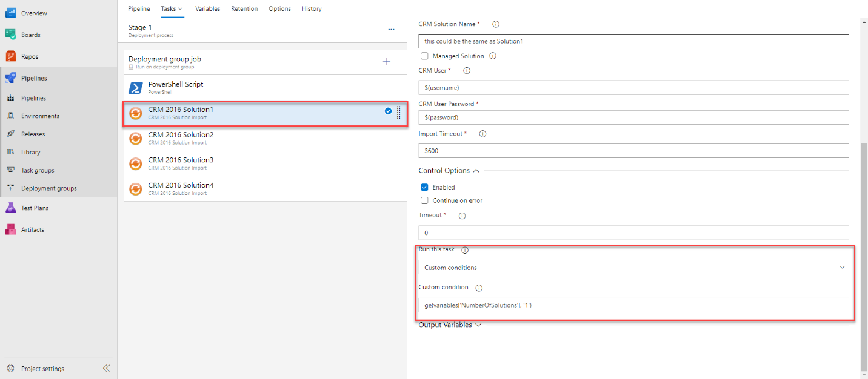
Task: Click the Deployment groups icon
Action: 10,188
